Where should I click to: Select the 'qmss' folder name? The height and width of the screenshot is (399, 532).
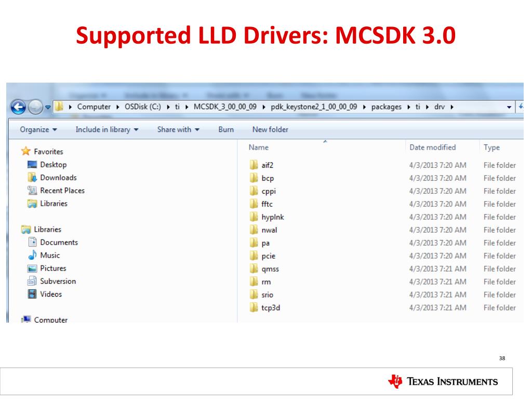pyautogui.click(x=270, y=269)
